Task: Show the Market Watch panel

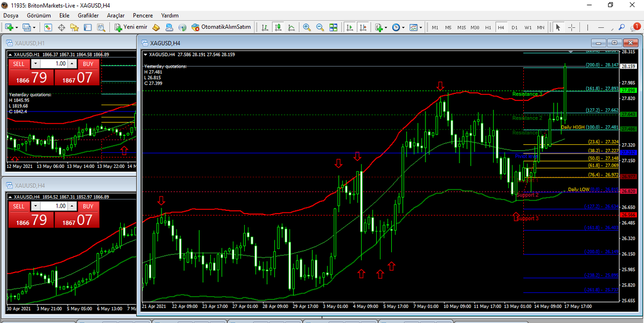Action: coord(48,27)
